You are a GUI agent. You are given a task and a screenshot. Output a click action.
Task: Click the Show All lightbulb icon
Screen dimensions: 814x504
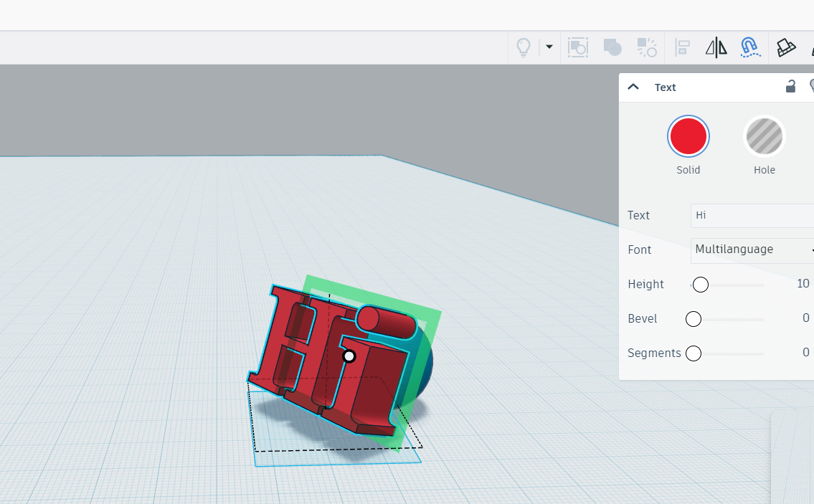click(x=524, y=47)
